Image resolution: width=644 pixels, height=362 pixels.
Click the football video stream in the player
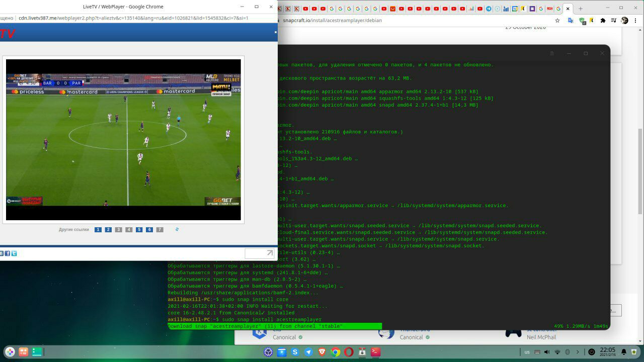pyautogui.click(x=123, y=140)
